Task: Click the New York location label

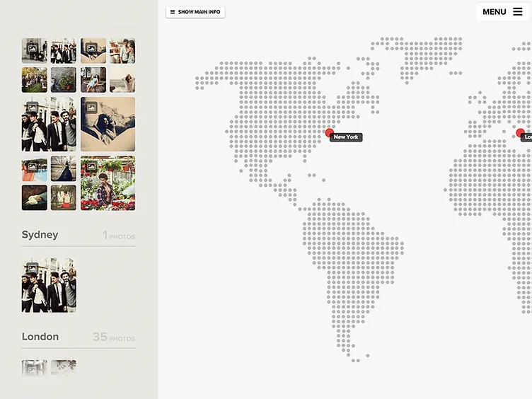Action: coord(346,137)
